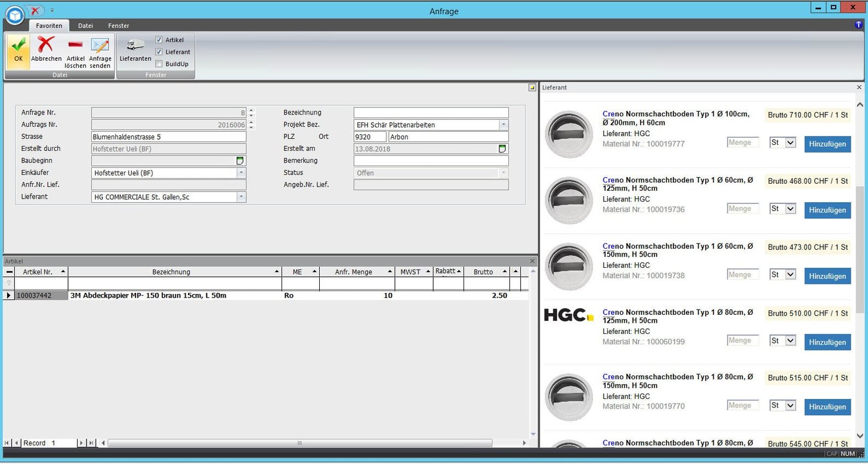Viewport: 868px width, 464px height.
Task: Click the Anfrage senden envelope icon
Action: coord(100,45)
